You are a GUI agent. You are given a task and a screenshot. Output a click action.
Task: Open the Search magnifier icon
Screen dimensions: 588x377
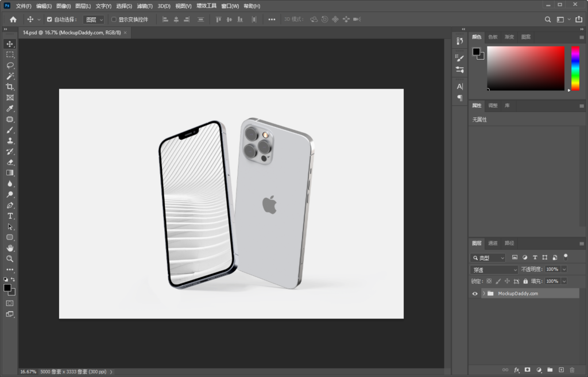coord(548,20)
